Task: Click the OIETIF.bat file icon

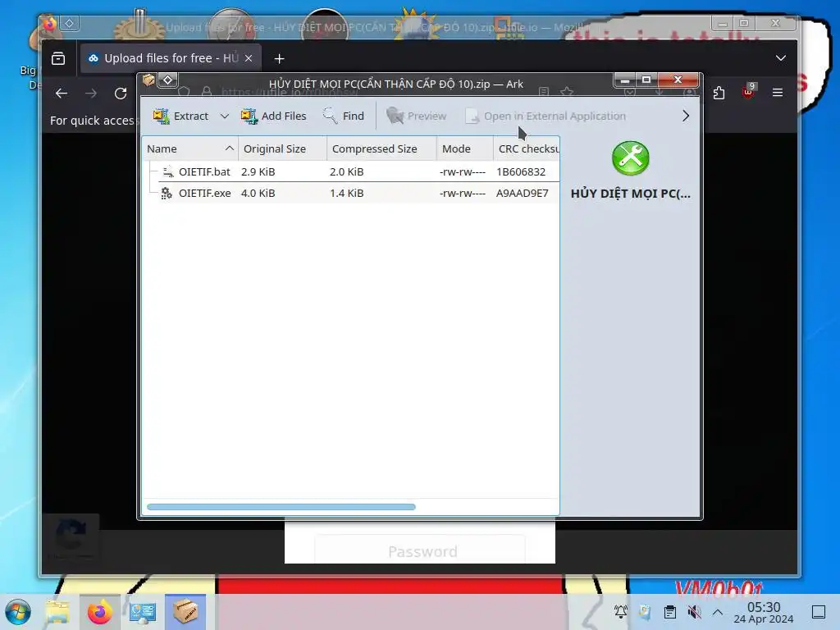Action: point(167,171)
